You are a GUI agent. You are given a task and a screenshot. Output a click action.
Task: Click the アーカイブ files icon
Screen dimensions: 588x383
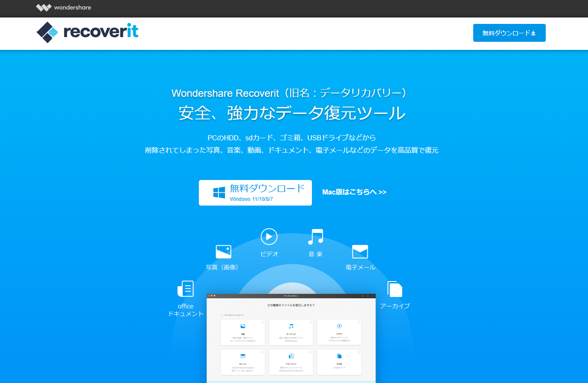(x=395, y=289)
